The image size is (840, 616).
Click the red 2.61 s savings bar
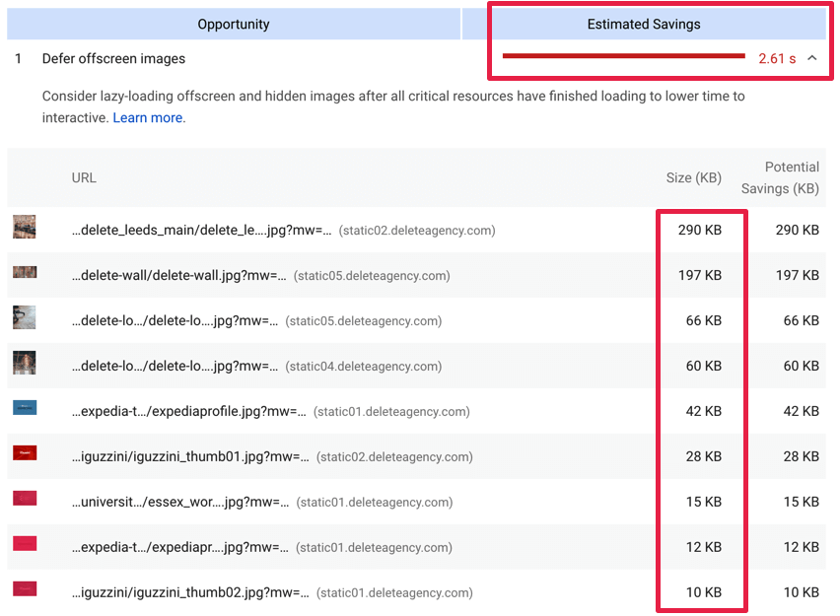(x=624, y=56)
